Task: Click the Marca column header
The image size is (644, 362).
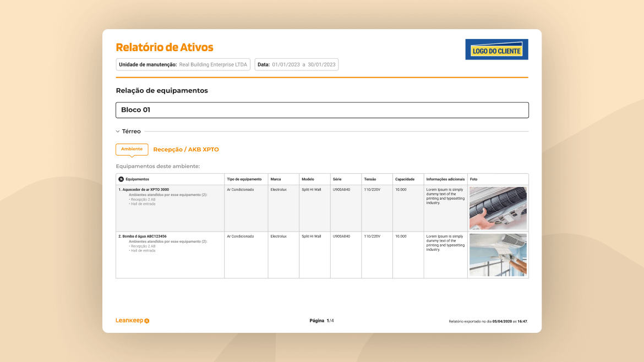Action: [276, 179]
